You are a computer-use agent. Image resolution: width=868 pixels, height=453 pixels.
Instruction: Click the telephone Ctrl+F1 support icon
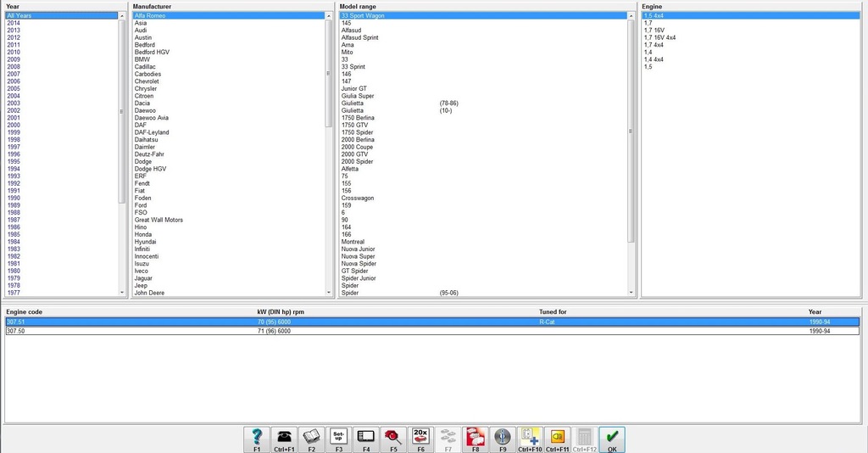click(284, 439)
